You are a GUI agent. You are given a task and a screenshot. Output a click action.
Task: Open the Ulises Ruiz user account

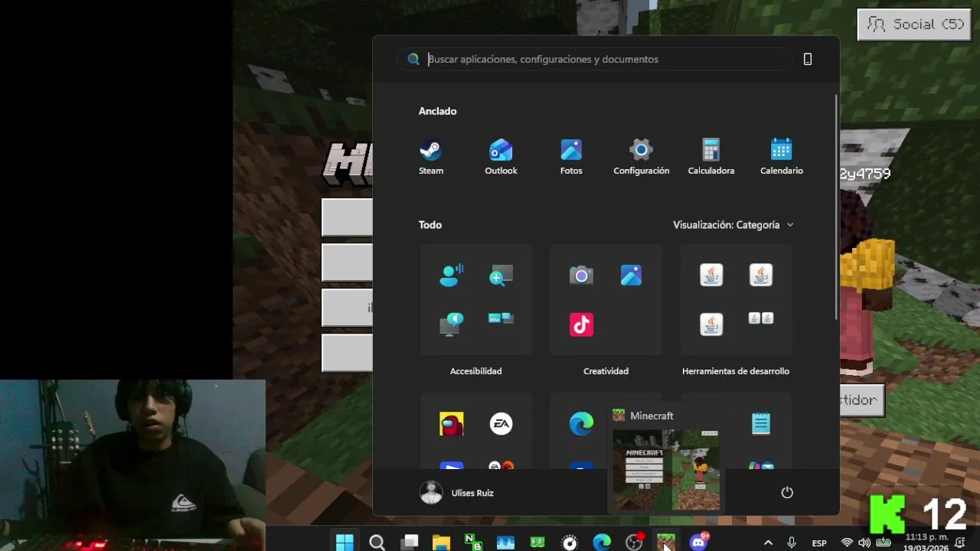pyautogui.click(x=457, y=493)
